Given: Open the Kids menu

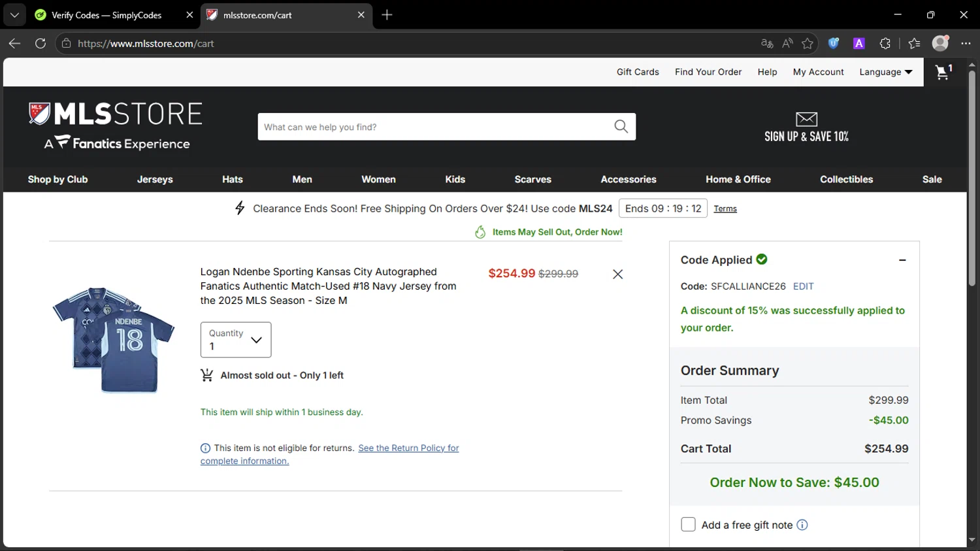Looking at the screenshot, I should click(455, 179).
